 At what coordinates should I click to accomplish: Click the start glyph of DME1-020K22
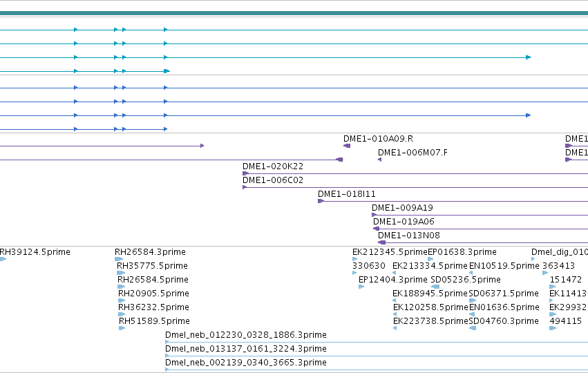[245, 173]
